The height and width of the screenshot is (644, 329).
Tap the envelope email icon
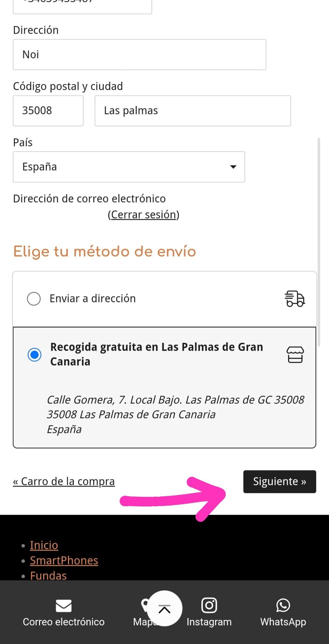tap(64, 606)
